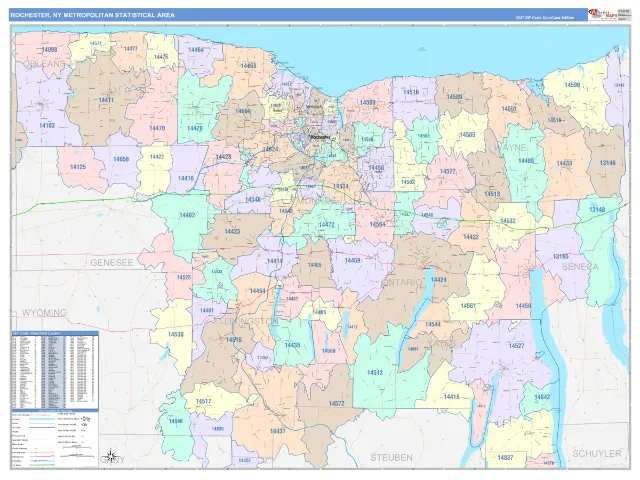Select ZIP code label 14420
Image resolution: width=640 pixels, height=480 pixels.
click(x=195, y=128)
